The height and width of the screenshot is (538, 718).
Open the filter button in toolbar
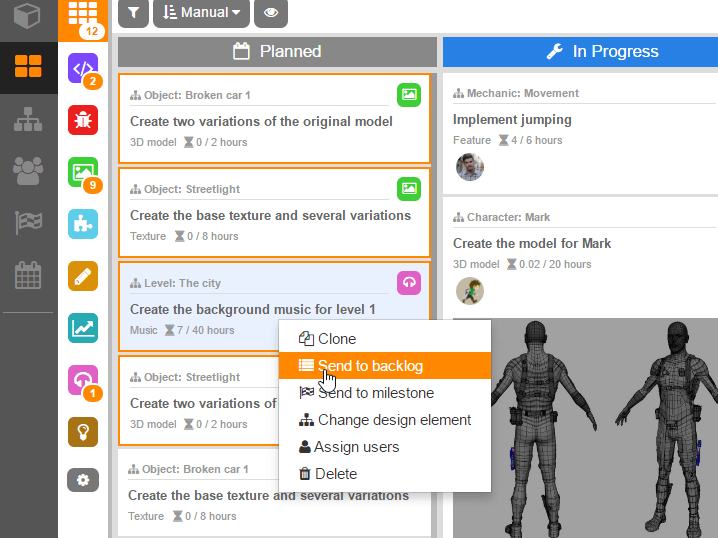pyautogui.click(x=134, y=13)
